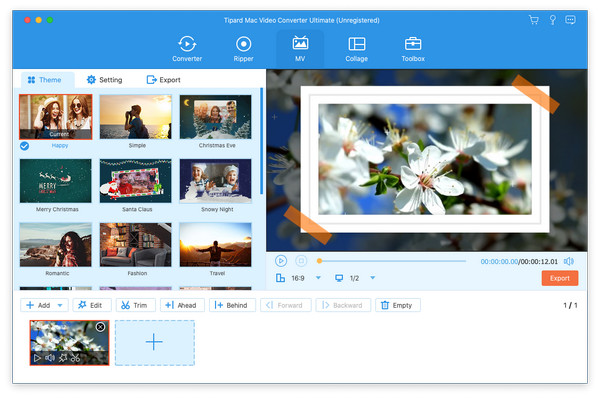Open the Converter module
The image size is (600, 398).
[187, 49]
